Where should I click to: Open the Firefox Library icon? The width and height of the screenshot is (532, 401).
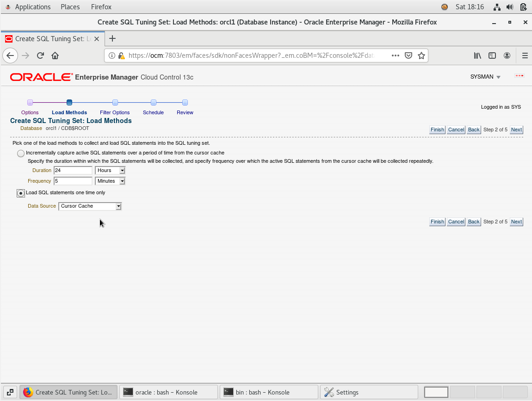click(x=477, y=56)
